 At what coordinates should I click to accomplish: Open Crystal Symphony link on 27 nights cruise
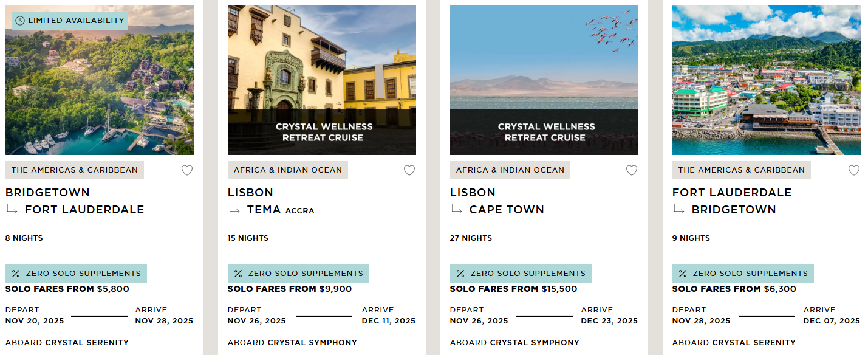point(535,343)
